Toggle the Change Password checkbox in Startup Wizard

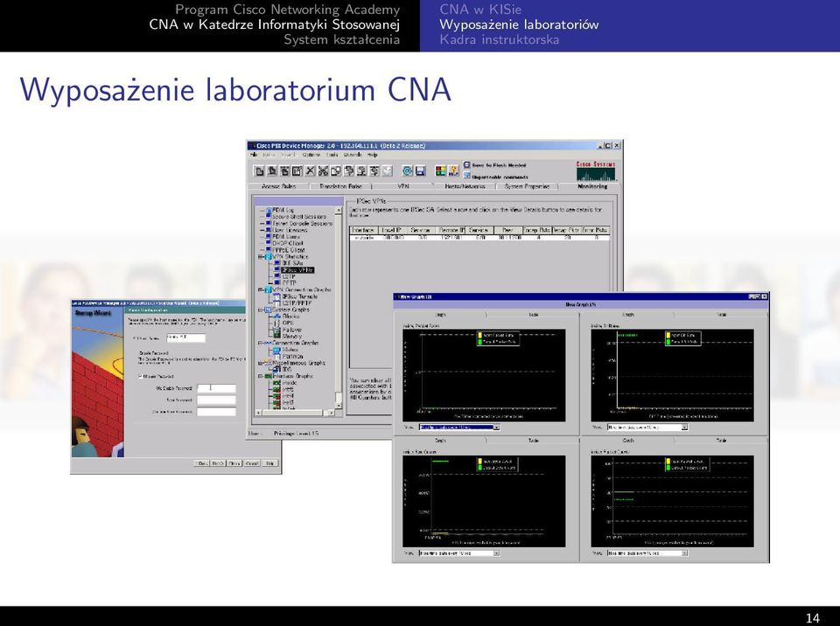point(141,377)
